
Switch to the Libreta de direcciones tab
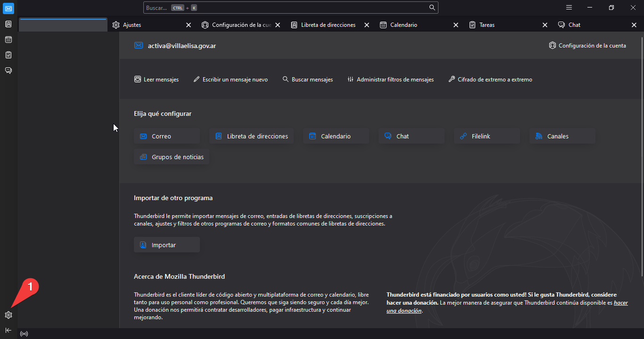[x=330, y=25]
